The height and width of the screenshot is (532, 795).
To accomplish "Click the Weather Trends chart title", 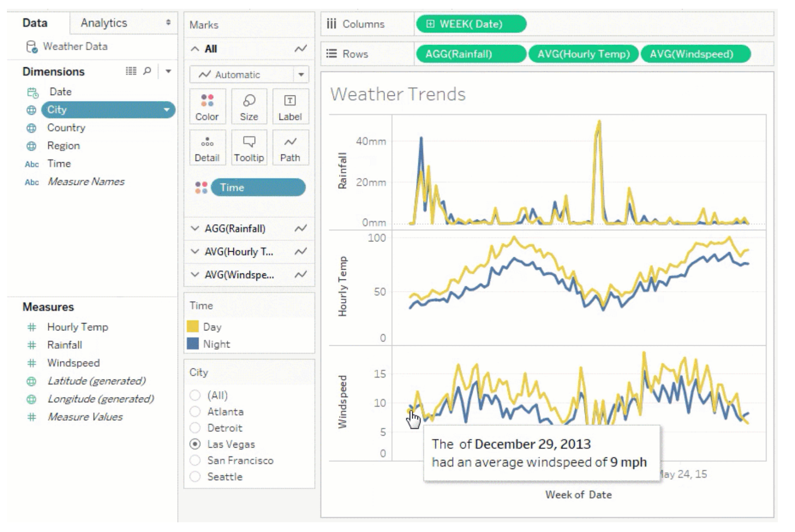I will click(x=398, y=95).
